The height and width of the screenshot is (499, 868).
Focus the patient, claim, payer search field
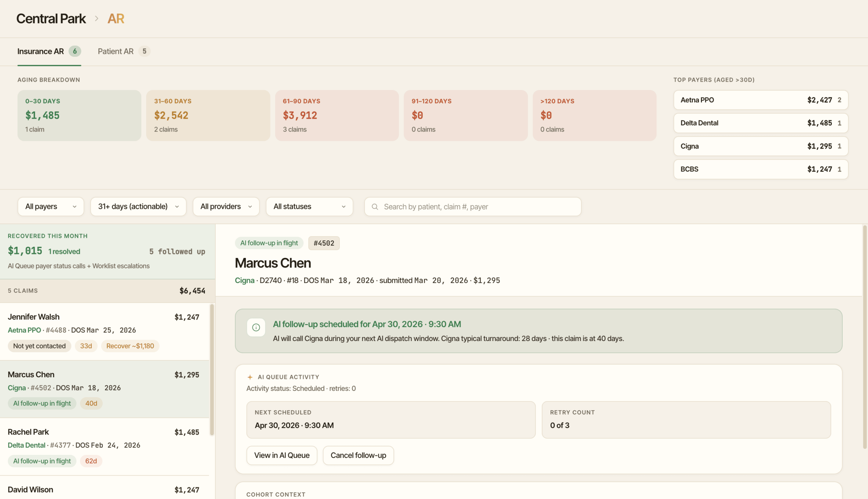473,207
